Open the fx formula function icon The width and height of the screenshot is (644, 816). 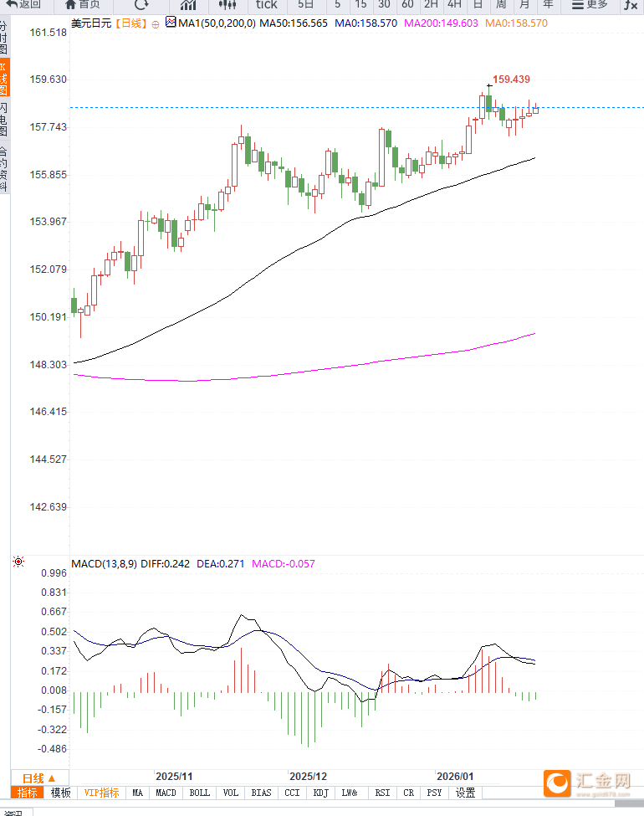(631, 4)
